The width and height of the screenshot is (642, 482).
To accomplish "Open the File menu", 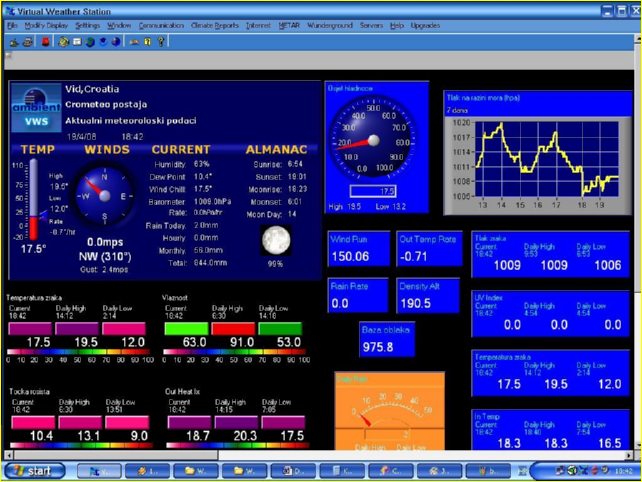I will coord(12,25).
